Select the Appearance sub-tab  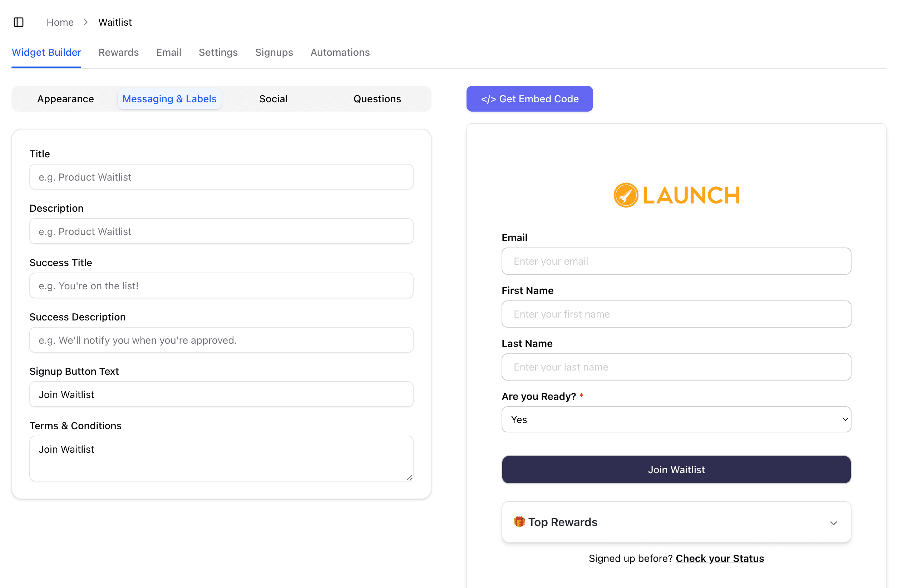[x=65, y=99]
